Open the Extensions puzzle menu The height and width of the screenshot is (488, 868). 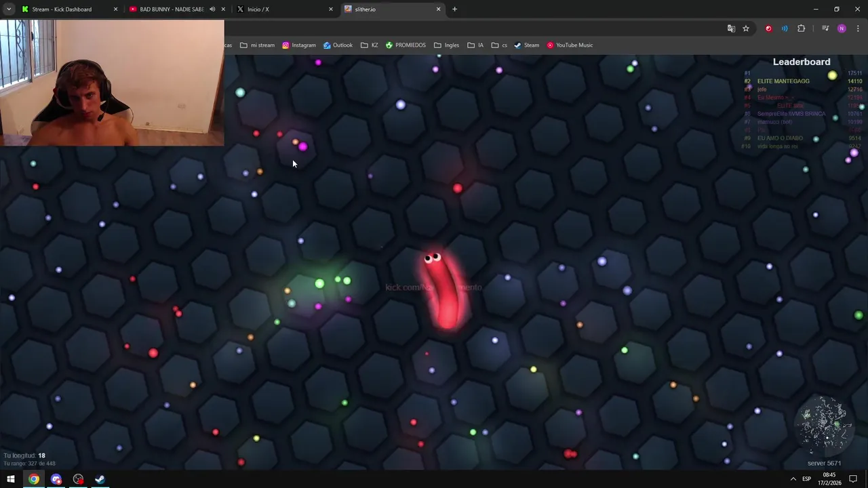pyautogui.click(x=802, y=28)
